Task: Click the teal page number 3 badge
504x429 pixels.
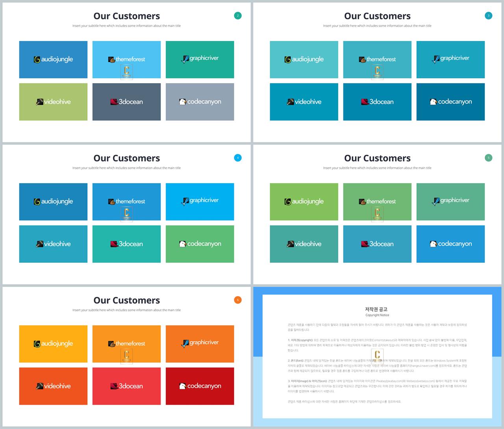Action: click(x=489, y=16)
